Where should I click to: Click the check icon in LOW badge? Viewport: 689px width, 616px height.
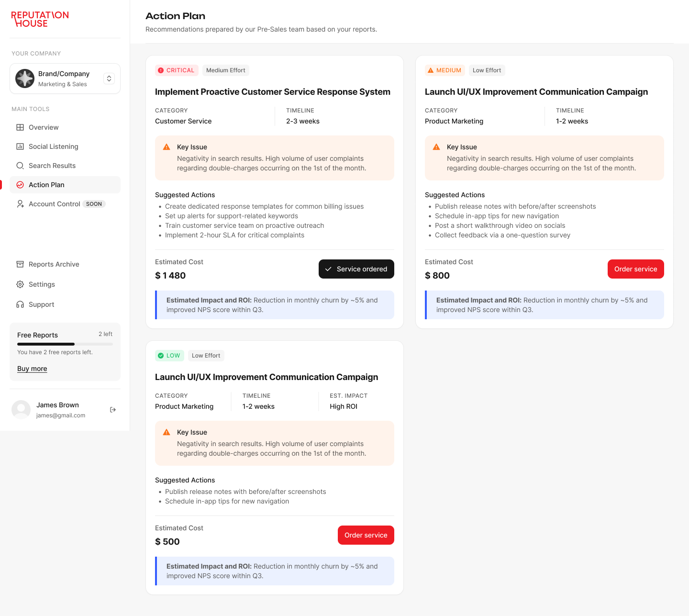[x=161, y=356]
